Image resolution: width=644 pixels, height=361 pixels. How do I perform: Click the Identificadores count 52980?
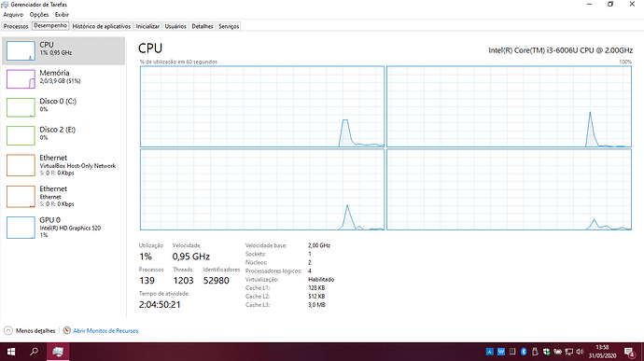(x=216, y=281)
